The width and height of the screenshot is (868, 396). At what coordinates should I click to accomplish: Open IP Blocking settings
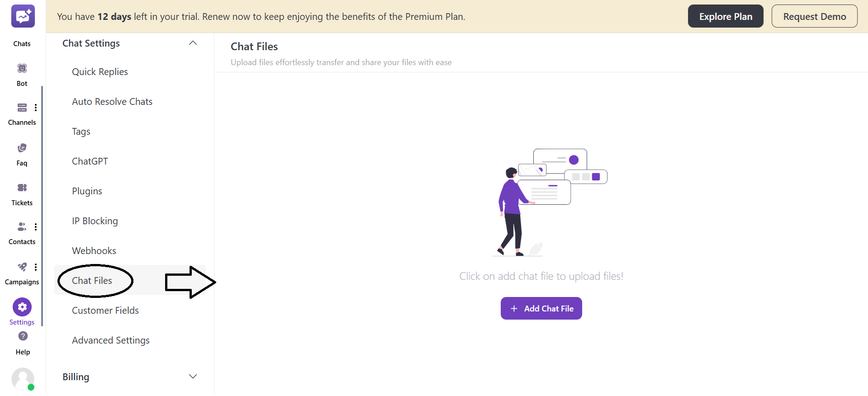tap(95, 221)
